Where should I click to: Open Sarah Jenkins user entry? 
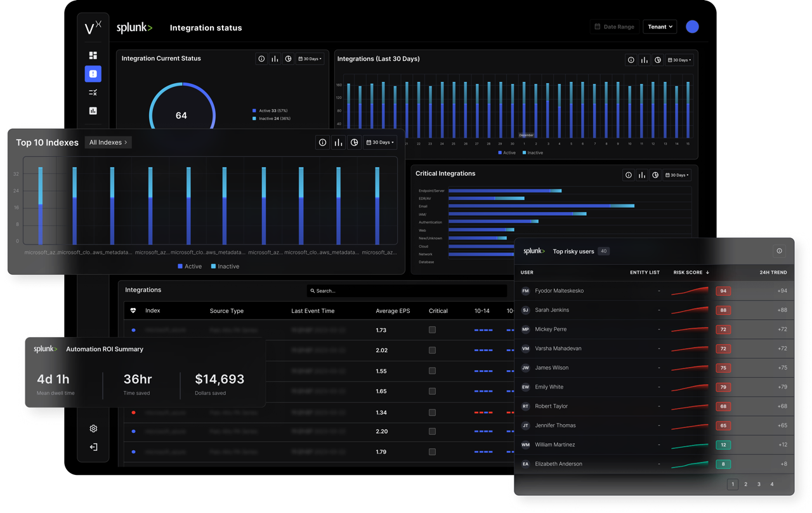pyautogui.click(x=552, y=310)
